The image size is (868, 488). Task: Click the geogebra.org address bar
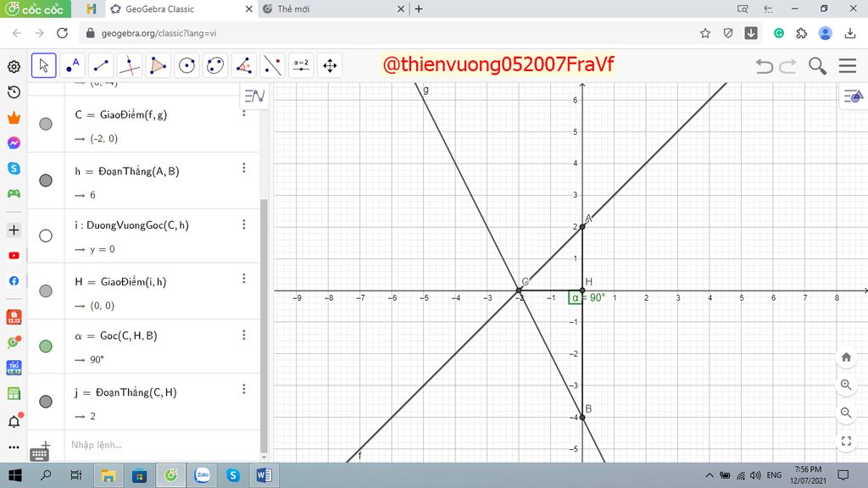click(x=387, y=33)
